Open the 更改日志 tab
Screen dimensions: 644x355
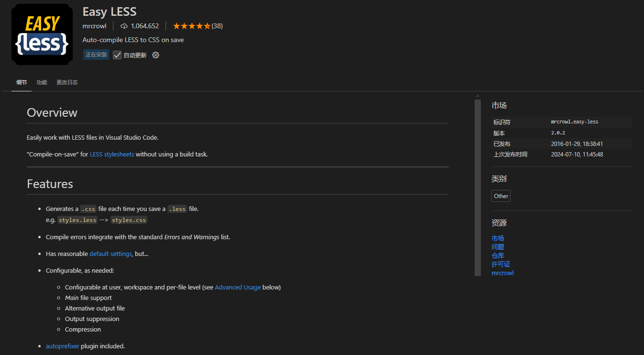tap(67, 82)
